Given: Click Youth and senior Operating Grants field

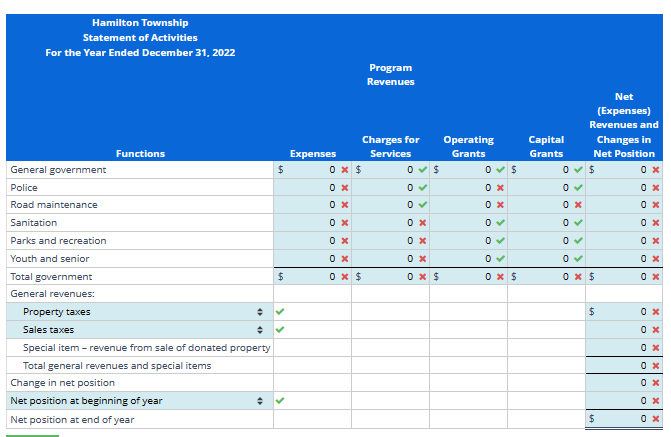Looking at the screenshot, I should 468,259.
